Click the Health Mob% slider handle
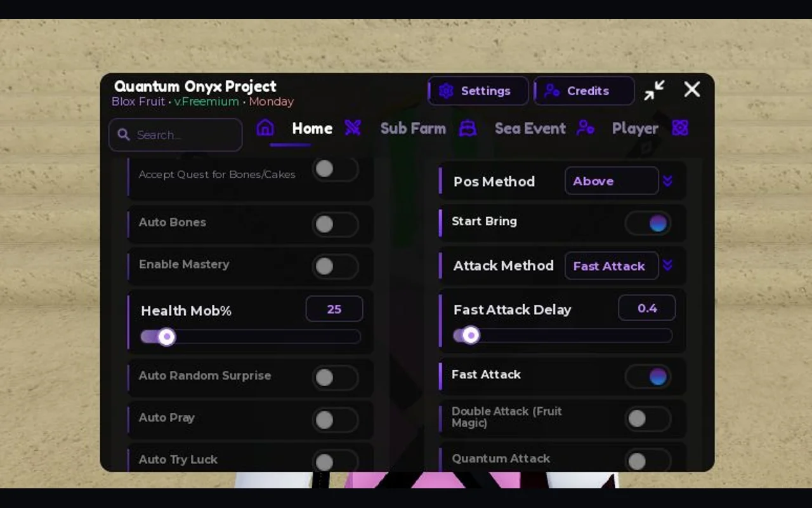The image size is (812, 508). click(166, 337)
